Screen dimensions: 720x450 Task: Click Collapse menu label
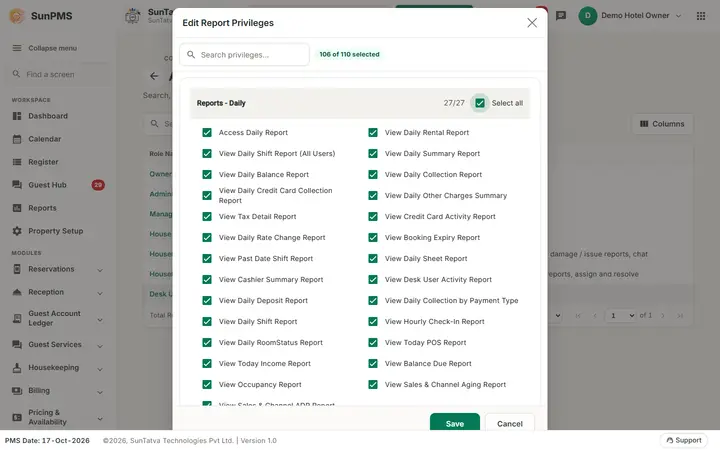click(52, 48)
